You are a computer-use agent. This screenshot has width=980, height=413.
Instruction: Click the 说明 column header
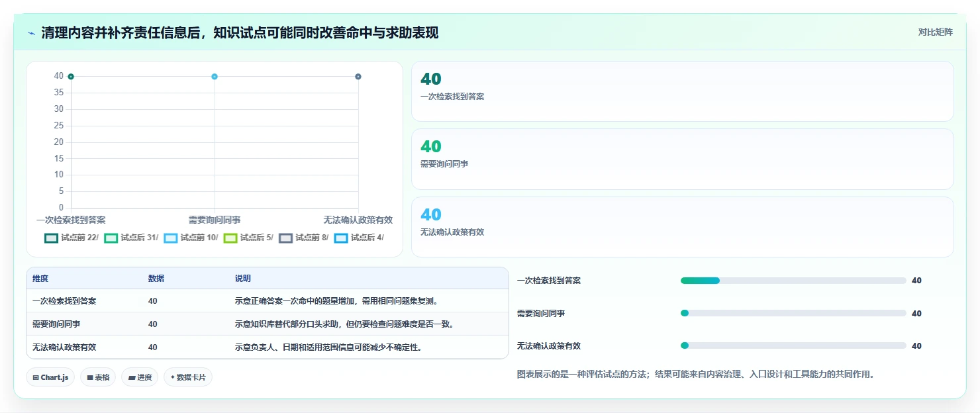coord(243,279)
